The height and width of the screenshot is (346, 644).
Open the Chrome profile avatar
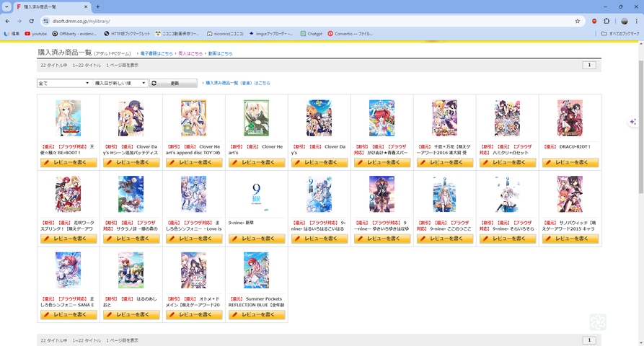[x=625, y=21]
